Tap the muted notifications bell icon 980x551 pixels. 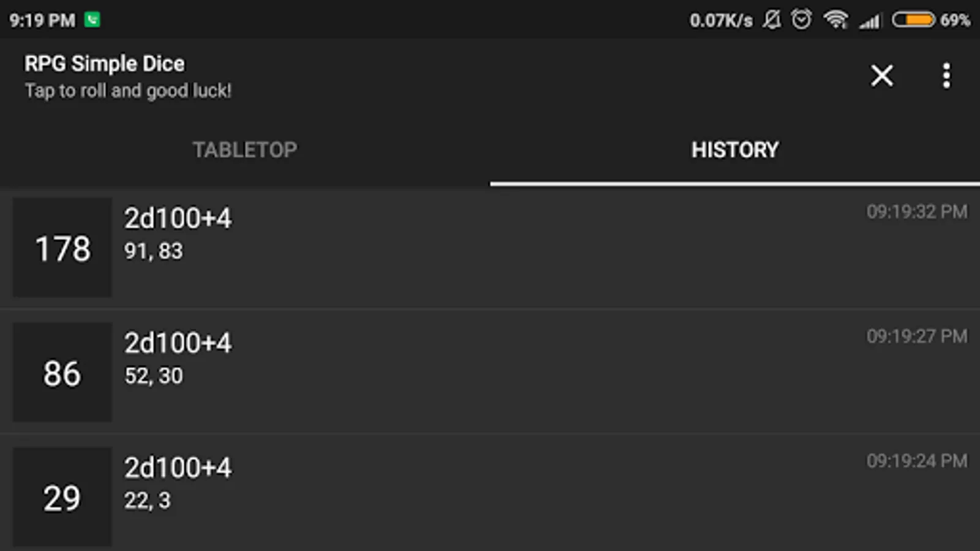772,20
